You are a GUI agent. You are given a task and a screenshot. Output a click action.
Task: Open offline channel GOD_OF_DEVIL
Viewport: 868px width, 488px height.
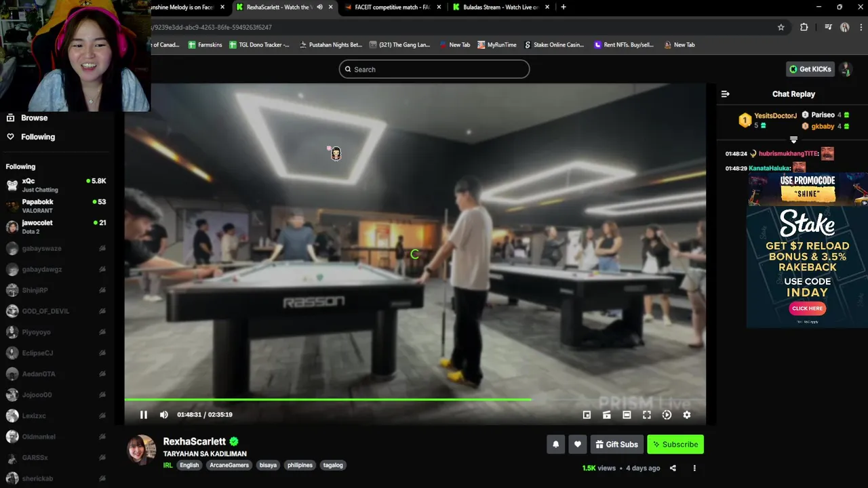point(57,311)
